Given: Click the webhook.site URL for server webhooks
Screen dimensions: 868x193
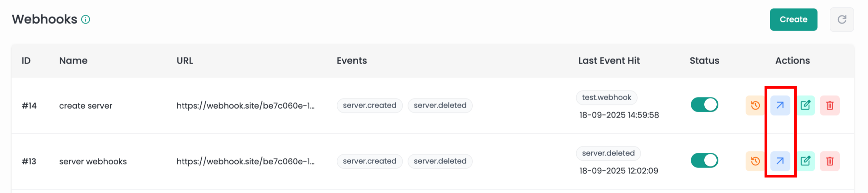Looking at the screenshot, I should pos(245,161).
